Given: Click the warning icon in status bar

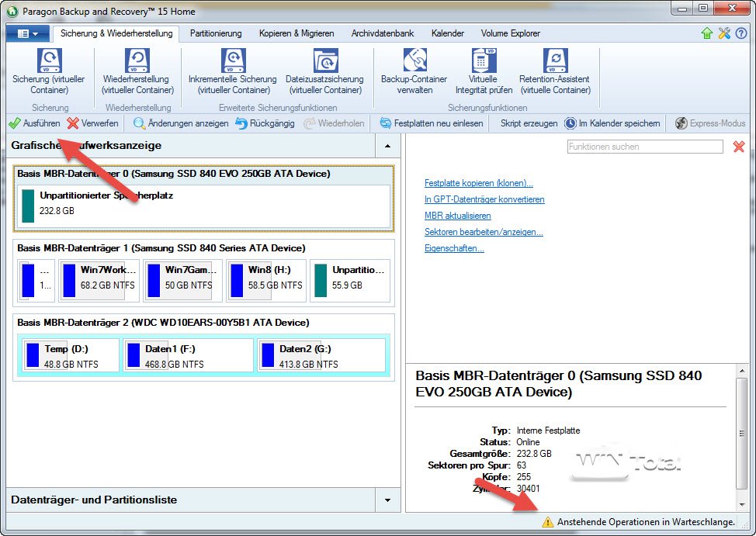Looking at the screenshot, I should pyautogui.click(x=548, y=522).
